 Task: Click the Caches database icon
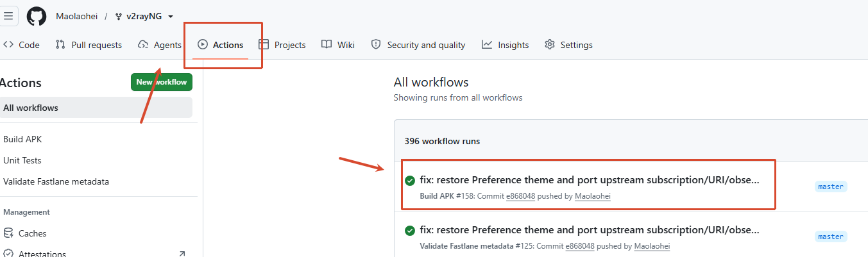tap(8, 233)
